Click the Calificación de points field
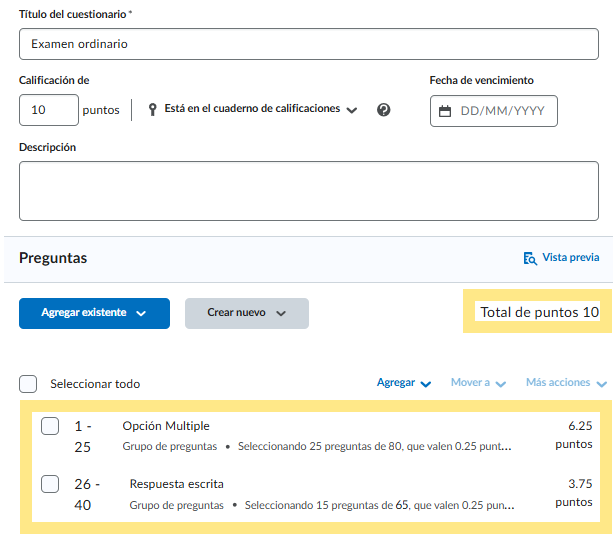 pos(48,110)
